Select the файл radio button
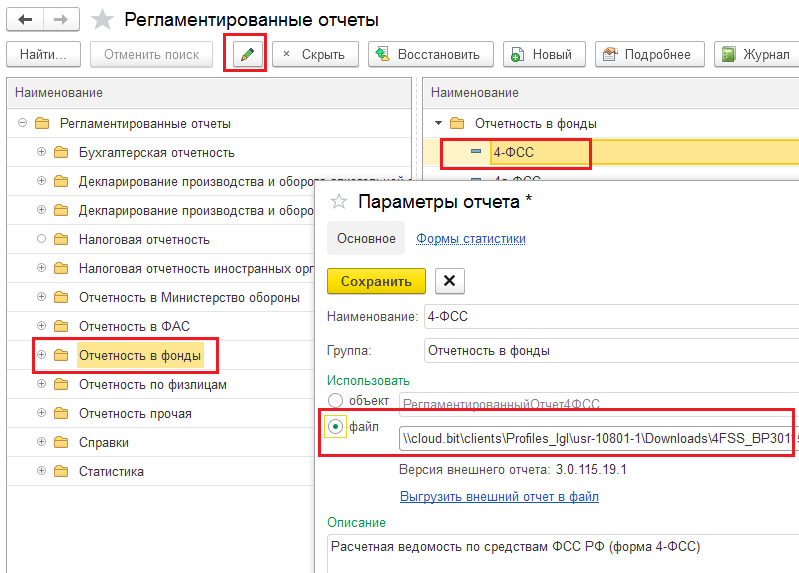Image resolution: width=799 pixels, height=573 pixels. pos(336,426)
